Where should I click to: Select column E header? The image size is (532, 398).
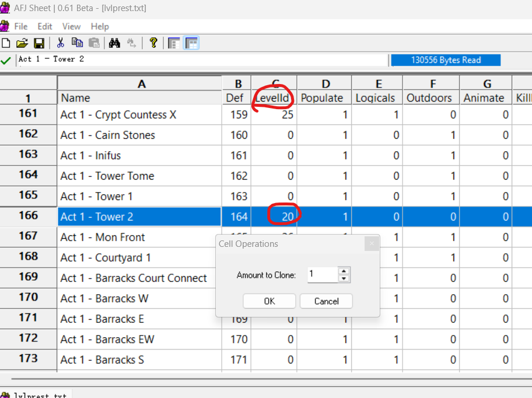click(377, 83)
